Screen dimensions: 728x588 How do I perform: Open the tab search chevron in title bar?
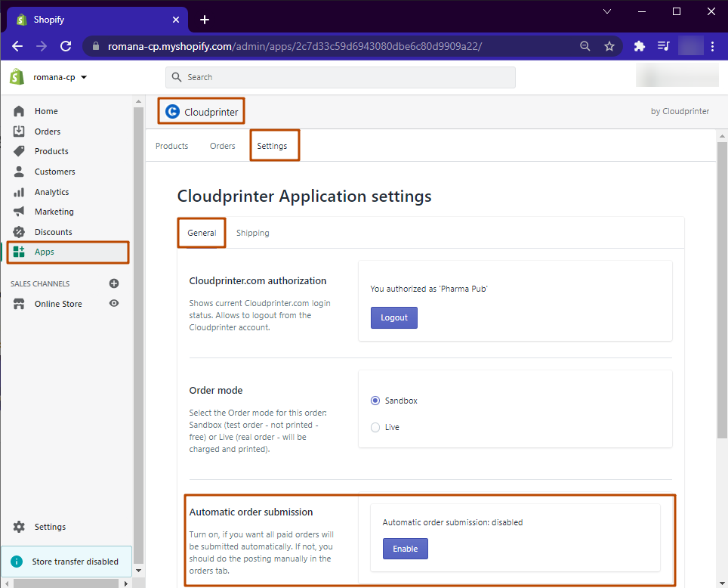607,11
